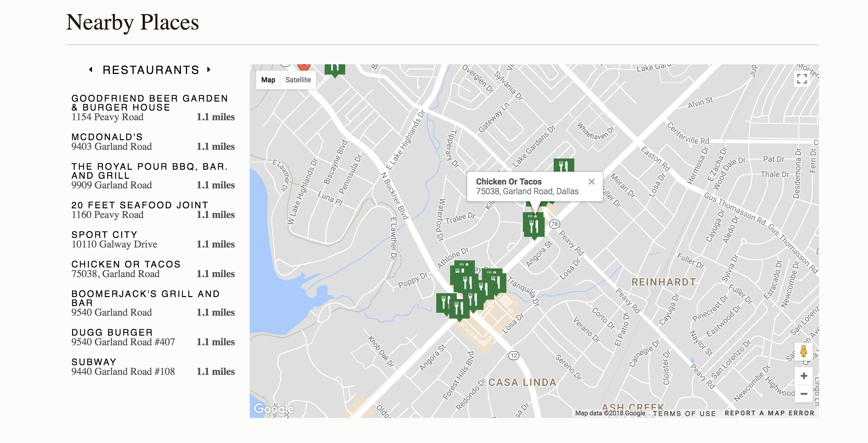Click red location pin at map top

coord(304,66)
